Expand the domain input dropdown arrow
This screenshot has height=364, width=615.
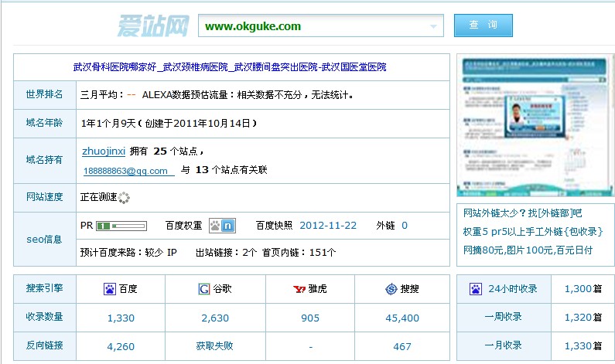[433, 26]
